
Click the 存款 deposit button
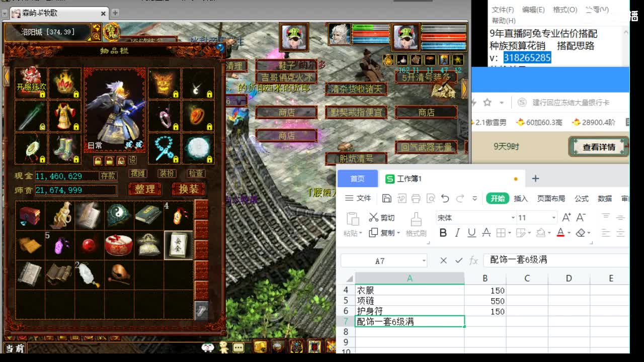108,175
